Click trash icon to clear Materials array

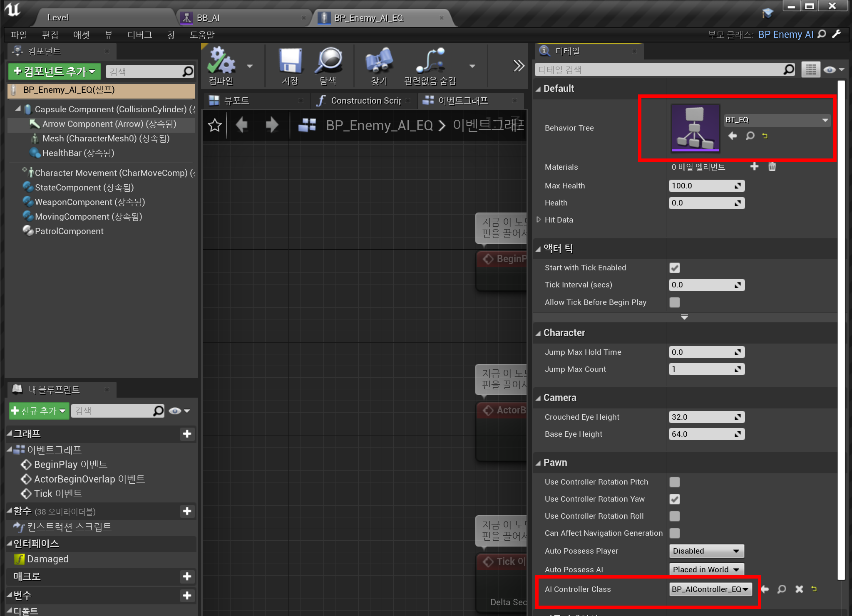772,167
